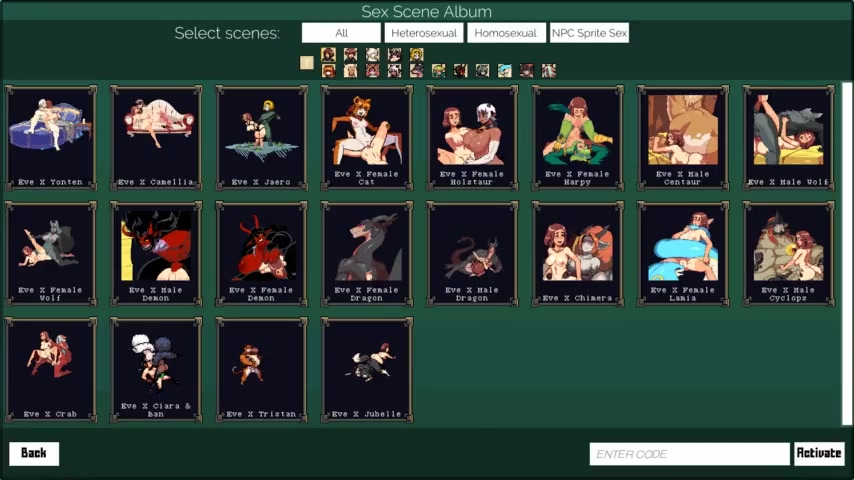Select the white-haired character portrait in top row
Viewport: 854px width, 480px height.
click(372, 55)
